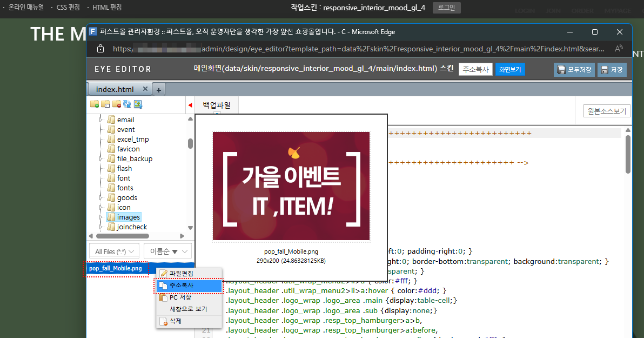
Task: Click the delete file icon beside 삭제
Action: pos(164,321)
